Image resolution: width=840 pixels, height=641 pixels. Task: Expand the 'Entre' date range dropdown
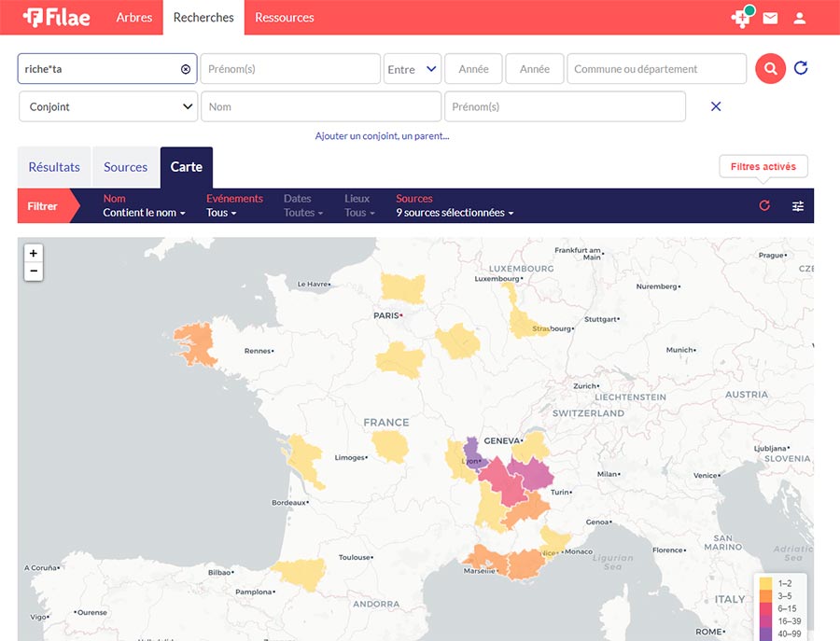pyautogui.click(x=413, y=69)
